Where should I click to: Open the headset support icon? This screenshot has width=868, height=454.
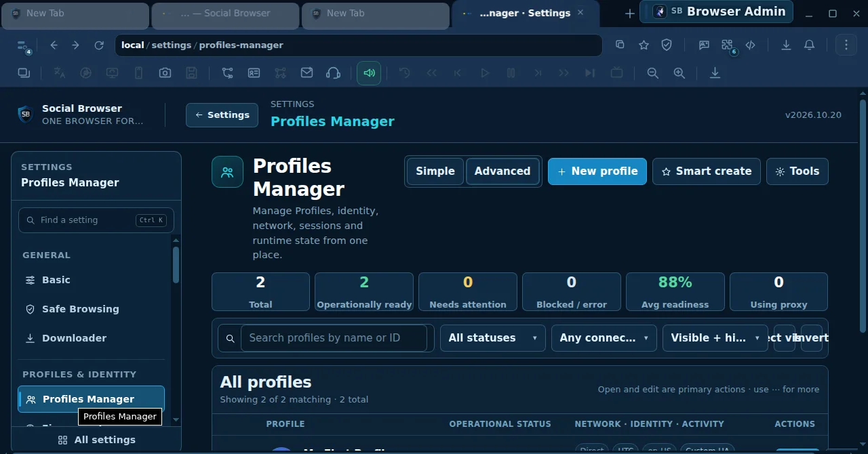click(333, 73)
